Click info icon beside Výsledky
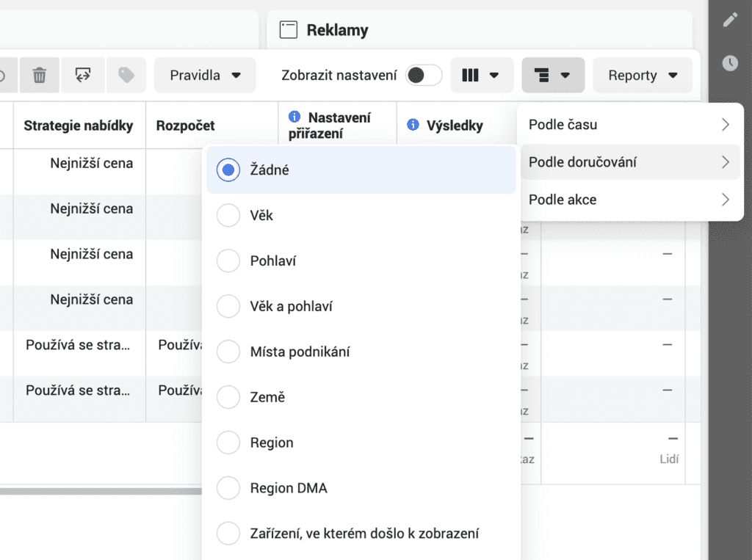Screen dimensions: 752x560 413,126
